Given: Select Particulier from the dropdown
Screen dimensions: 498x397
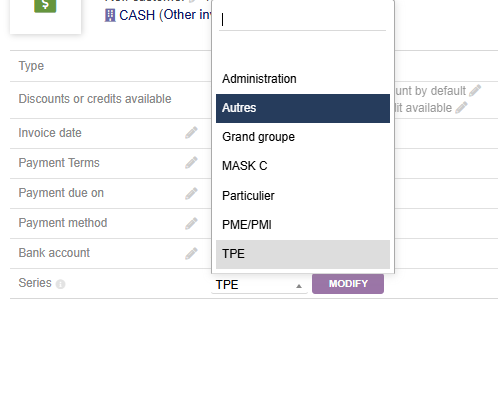Looking at the screenshot, I should [303, 196].
